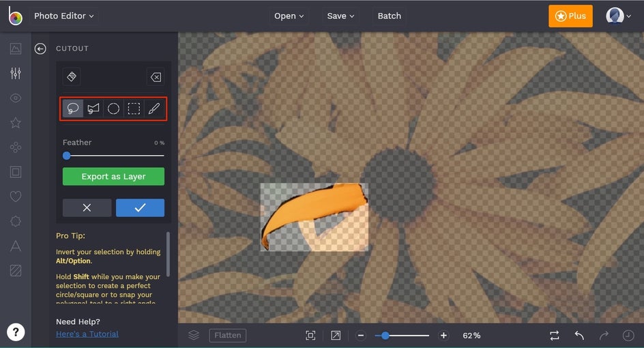The image size is (644, 348).
Task: Select the polygonal lasso tool
Action: (93, 108)
